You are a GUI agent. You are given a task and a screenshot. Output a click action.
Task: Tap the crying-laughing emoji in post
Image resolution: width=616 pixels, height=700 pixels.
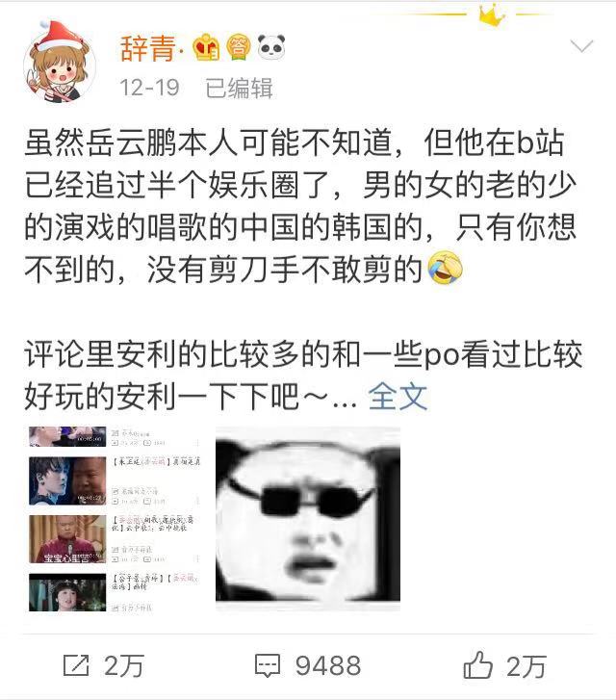[445, 268]
